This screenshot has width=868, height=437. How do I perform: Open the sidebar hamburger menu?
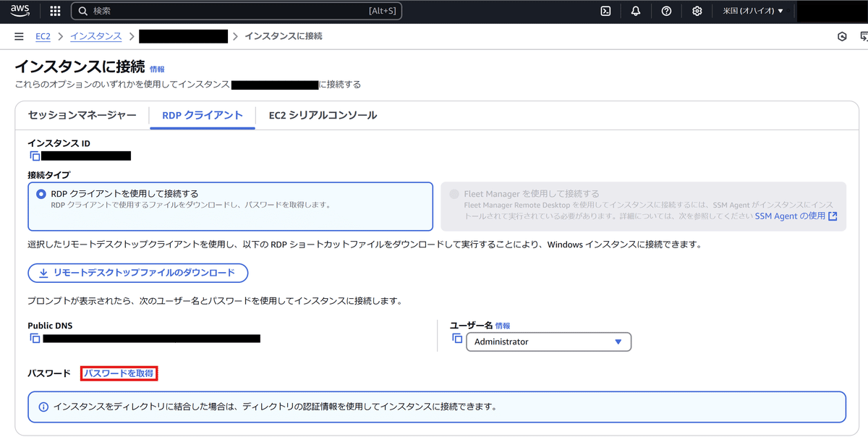pos(19,35)
